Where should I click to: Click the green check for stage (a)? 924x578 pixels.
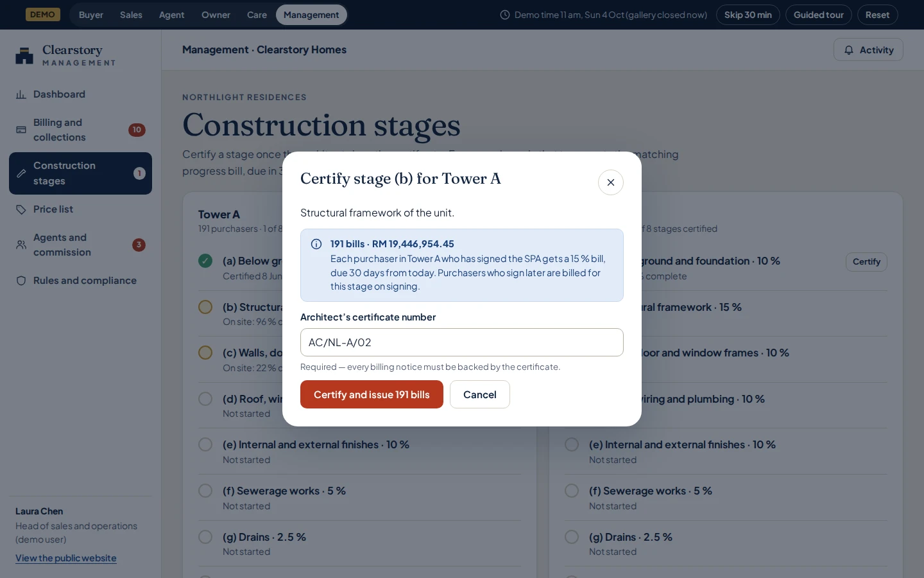click(x=205, y=261)
